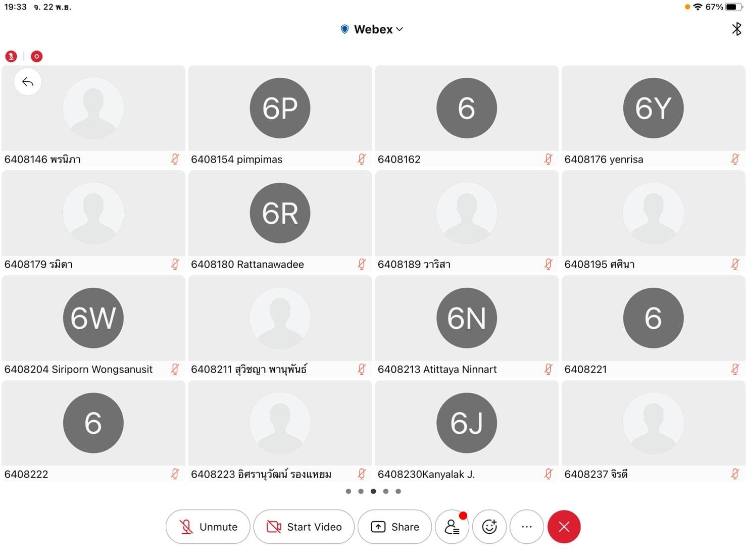This screenshot has height=560, width=747.
Task: Tap muted mic icon for 6408180 Rattanawadee
Action: tap(362, 264)
